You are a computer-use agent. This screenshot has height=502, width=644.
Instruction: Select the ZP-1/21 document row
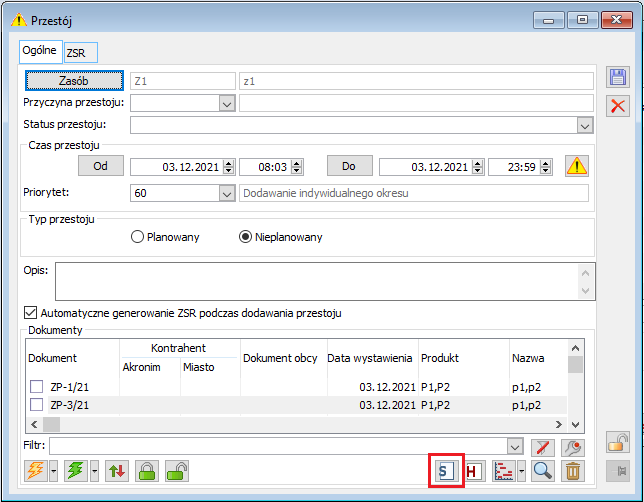(296, 387)
